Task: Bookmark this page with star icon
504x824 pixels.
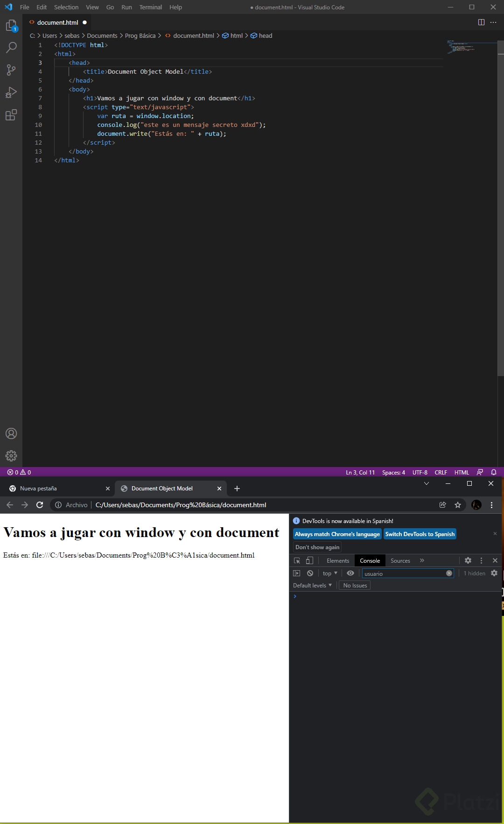Action: pyautogui.click(x=458, y=505)
